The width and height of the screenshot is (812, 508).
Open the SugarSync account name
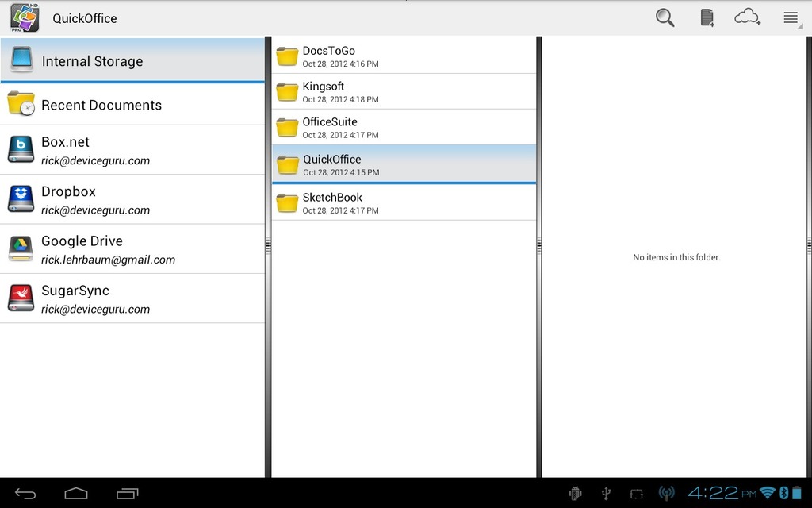click(75, 291)
